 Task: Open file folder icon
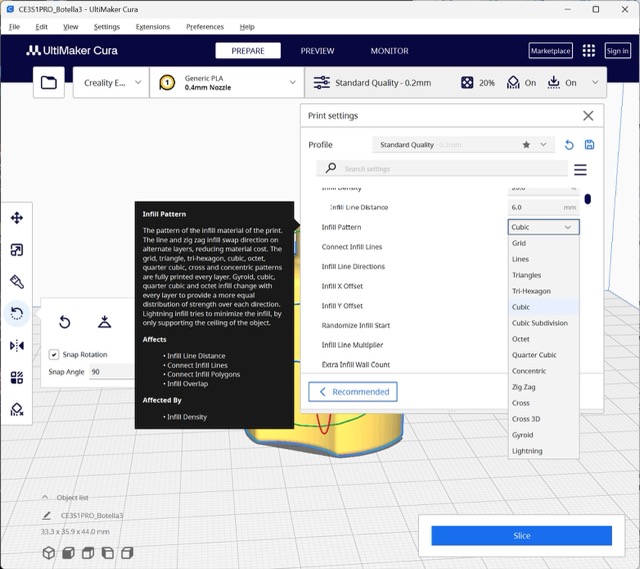[x=49, y=83]
